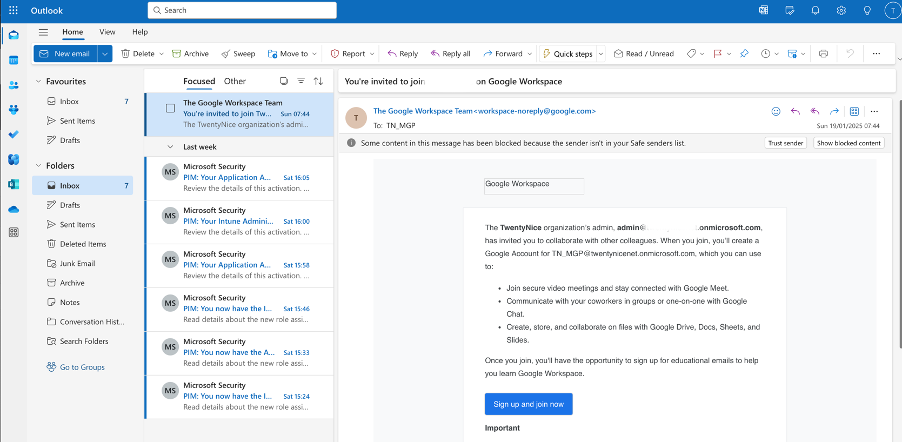Click in the Search box

(x=242, y=10)
